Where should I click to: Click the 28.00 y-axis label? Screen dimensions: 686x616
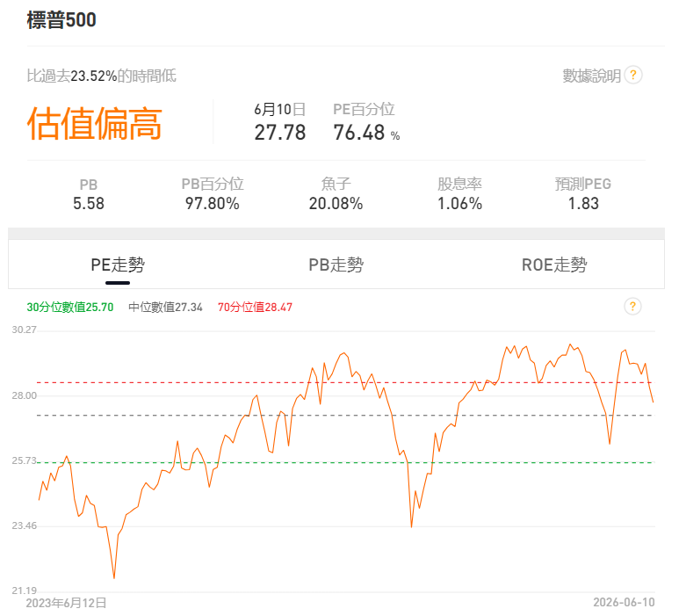[x=24, y=395]
